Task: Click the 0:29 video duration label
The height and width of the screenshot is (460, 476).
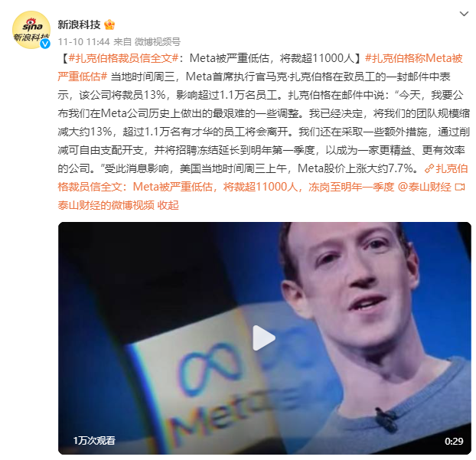Action: tap(454, 441)
